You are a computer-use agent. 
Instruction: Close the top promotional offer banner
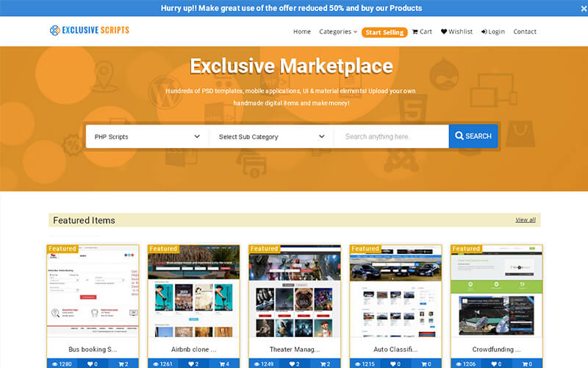[x=584, y=8]
